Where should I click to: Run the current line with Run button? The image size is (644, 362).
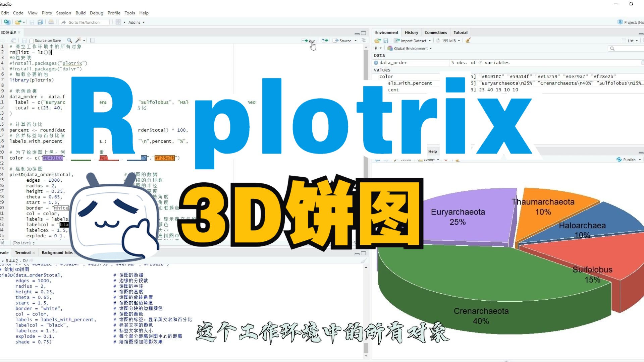(309, 41)
